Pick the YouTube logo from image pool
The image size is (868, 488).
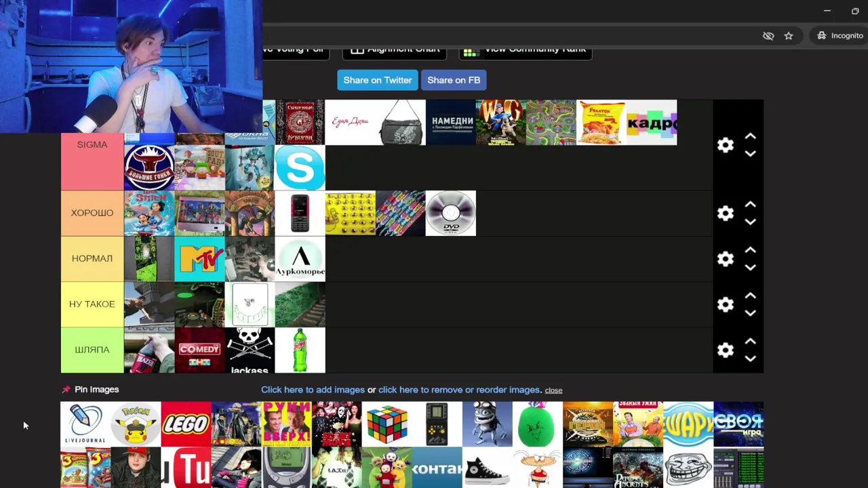point(186,468)
